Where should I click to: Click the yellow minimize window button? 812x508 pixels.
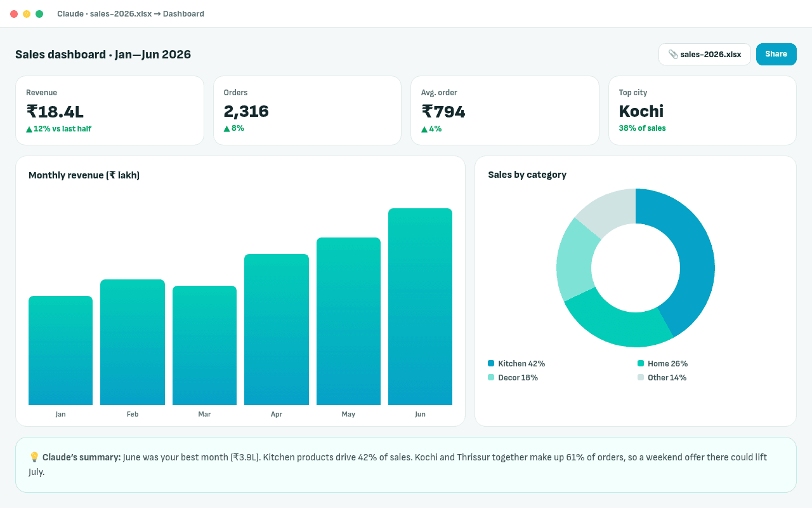(x=27, y=14)
